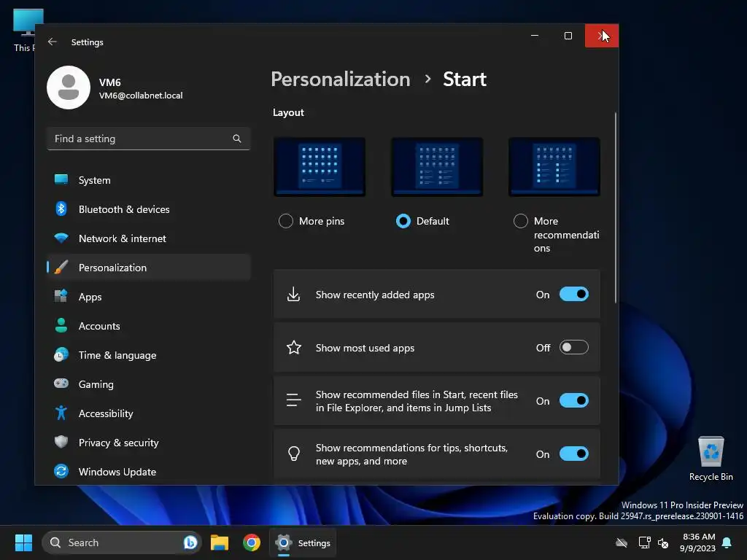Open the notifications bell
Image resolution: width=747 pixels, height=560 pixels.
[727, 542]
